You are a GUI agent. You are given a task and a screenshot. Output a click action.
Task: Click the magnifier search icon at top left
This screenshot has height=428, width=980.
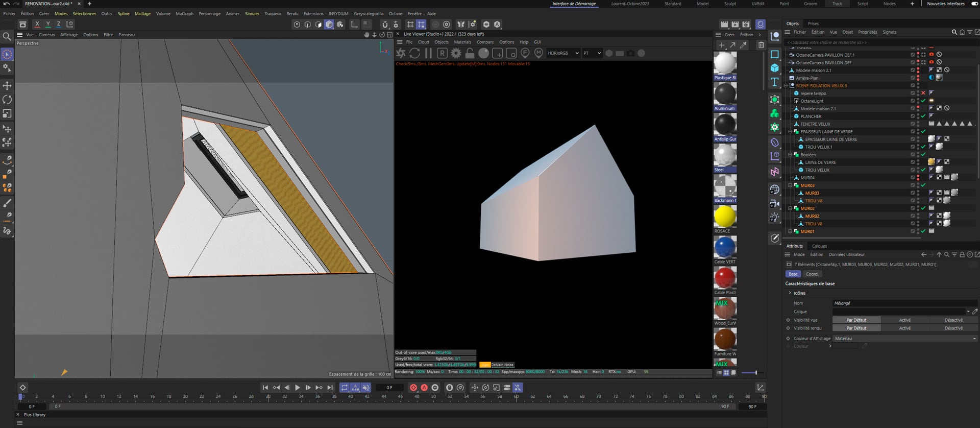[7, 36]
